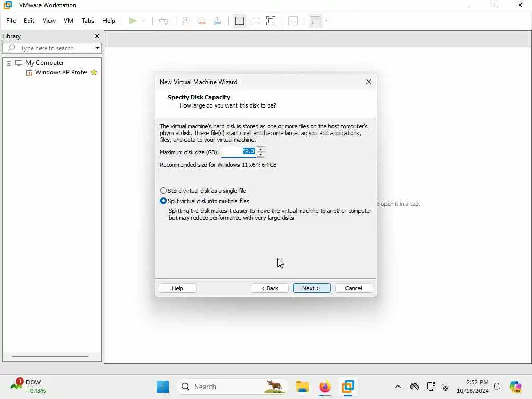Click the wizard Help button

click(x=178, y=288)
